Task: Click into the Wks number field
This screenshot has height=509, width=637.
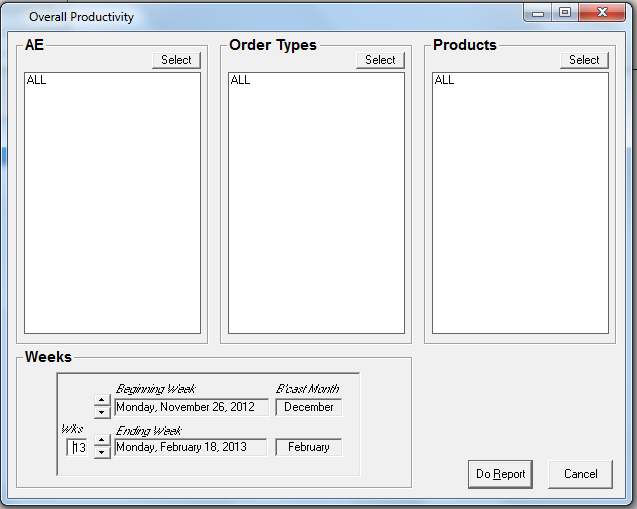Action: (x=78, y=447)
